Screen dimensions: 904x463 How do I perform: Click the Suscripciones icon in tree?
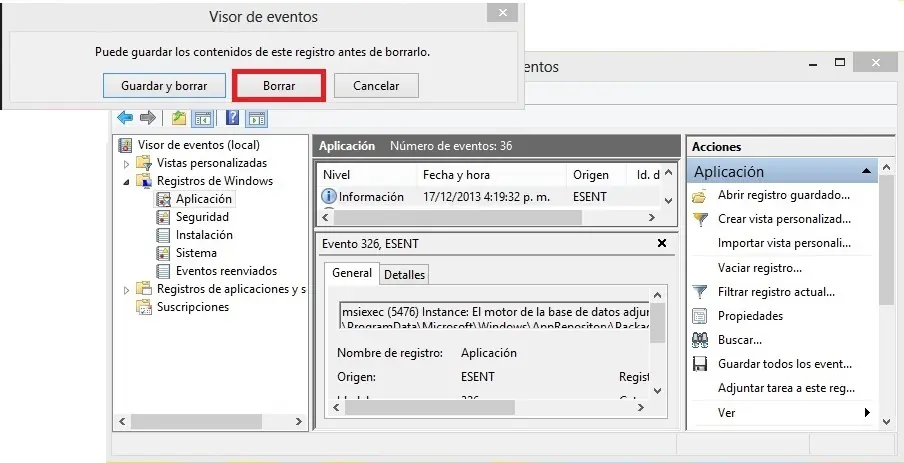(x=144, y=307)
